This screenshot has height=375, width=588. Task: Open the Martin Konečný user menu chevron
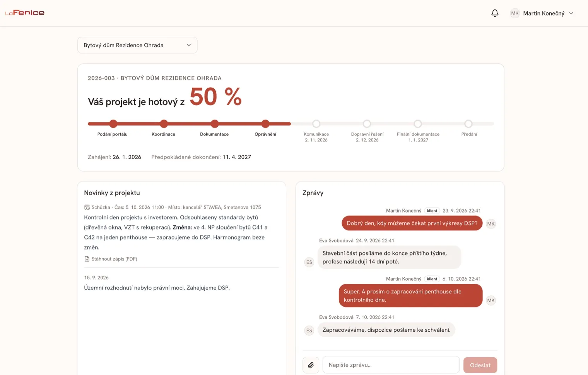tap(571, 13)
